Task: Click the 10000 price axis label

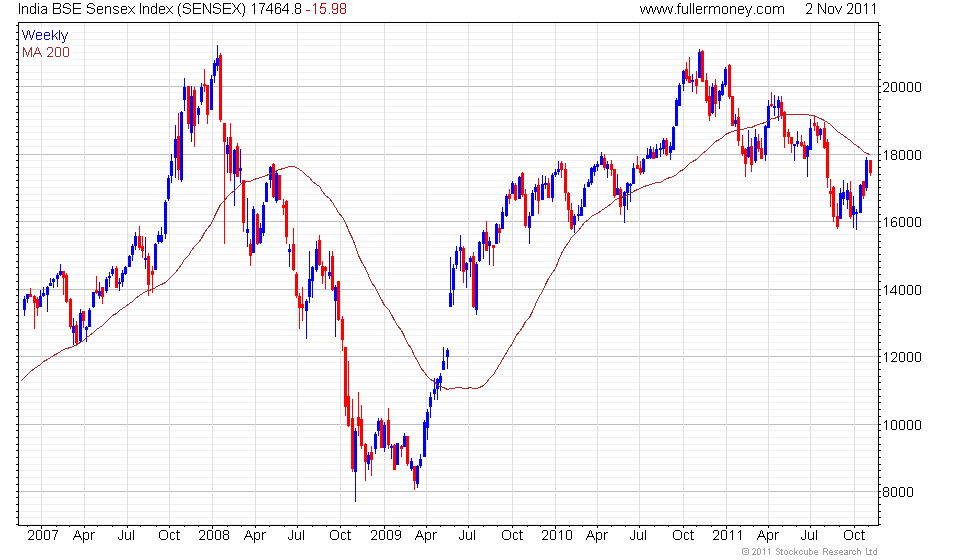Action: [901, 425]
